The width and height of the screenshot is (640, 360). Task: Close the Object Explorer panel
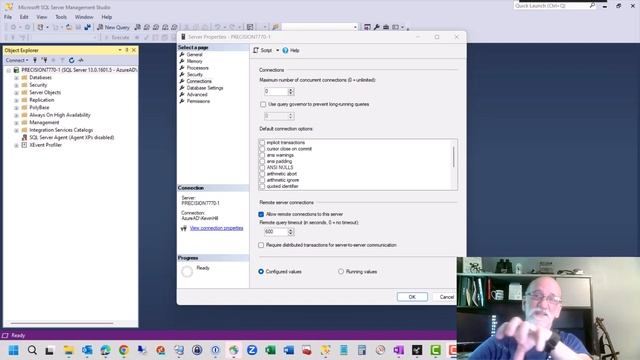(x=134, y=50)
